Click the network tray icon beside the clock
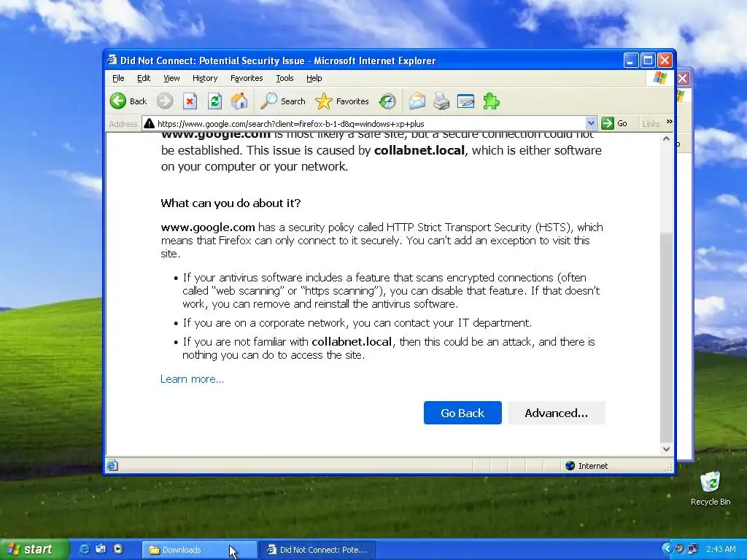747x560 pixels. coord(693,549)
